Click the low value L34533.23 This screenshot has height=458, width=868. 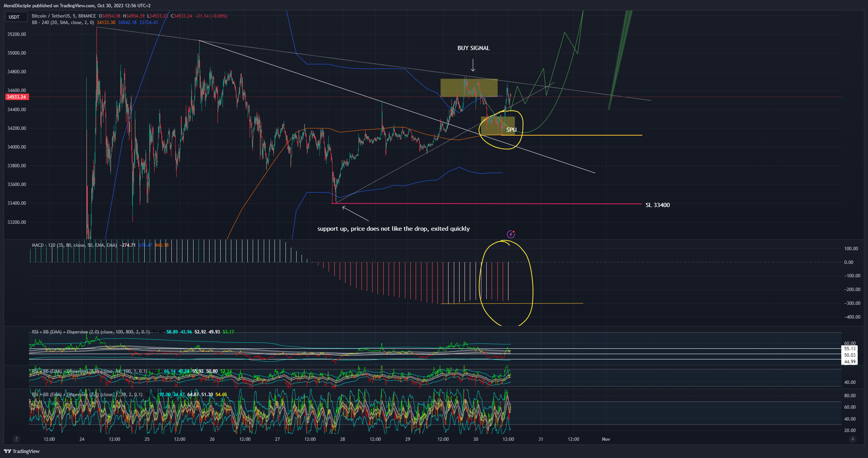(158, 16)
